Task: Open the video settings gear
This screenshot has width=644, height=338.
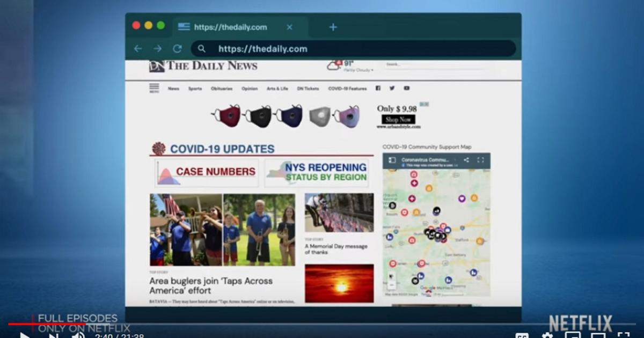Action: 547,336
